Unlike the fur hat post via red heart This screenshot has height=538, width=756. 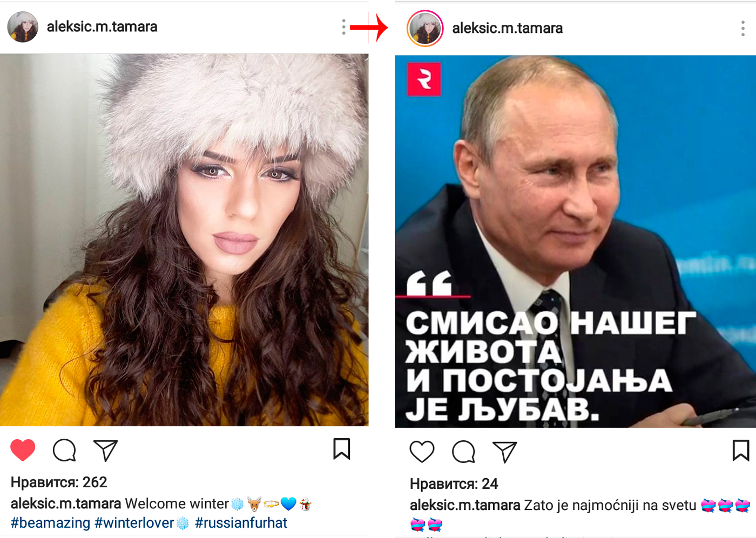click(23, 450)
